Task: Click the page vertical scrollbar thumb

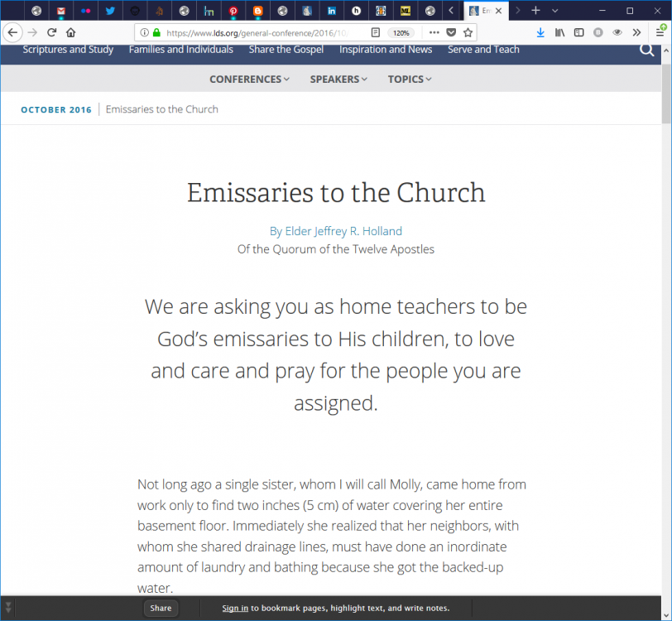Action: tap(666, 94)
